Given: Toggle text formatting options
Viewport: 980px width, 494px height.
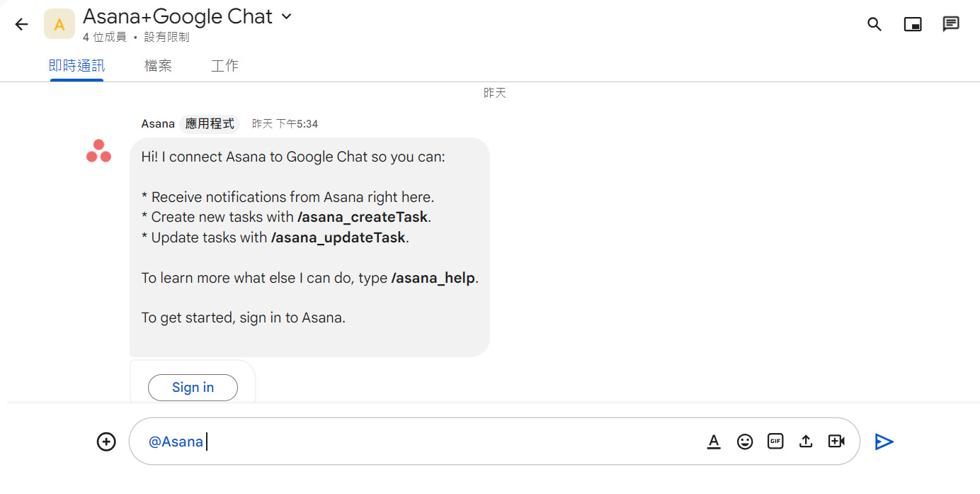Looking at the screenshot, I should click(x=714, y=442).
